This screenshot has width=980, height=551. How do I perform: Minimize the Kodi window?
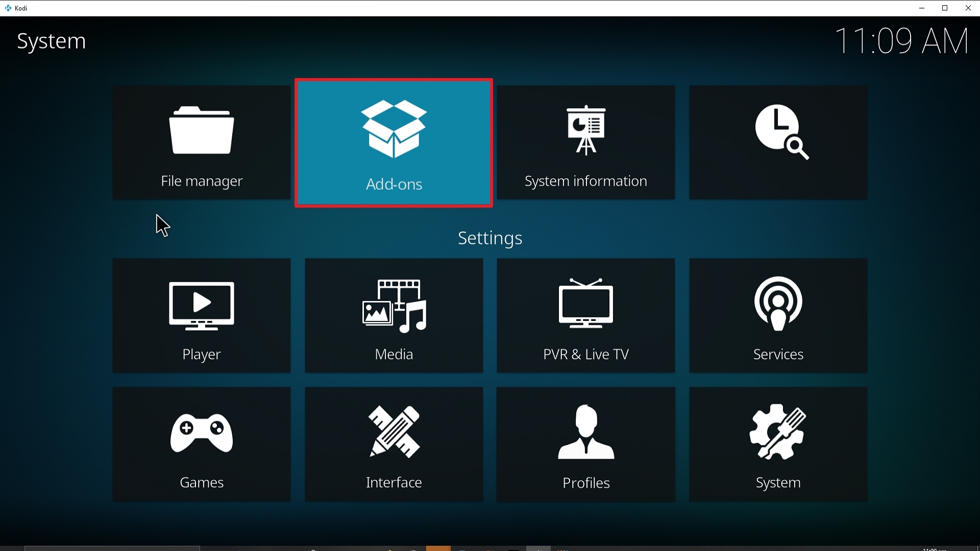[x=922, y=8]
